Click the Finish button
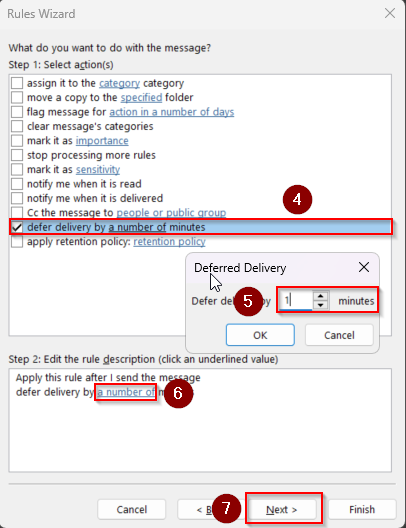Screen dimensions: 406x528 tap(362, 509)
